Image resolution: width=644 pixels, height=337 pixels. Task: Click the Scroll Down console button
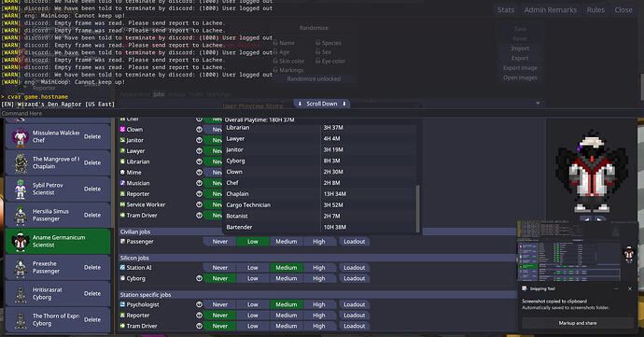322,104
